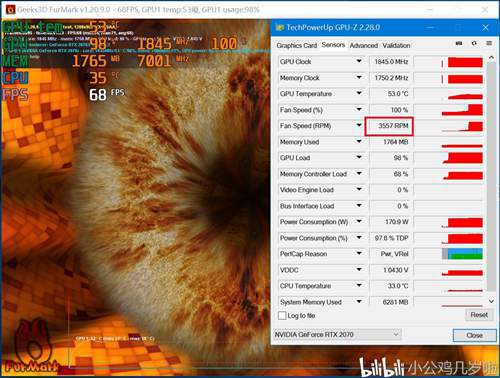Open the Power Consumption (W) dropdown
The image size is (500, 378).
click(x=359, y=221)
